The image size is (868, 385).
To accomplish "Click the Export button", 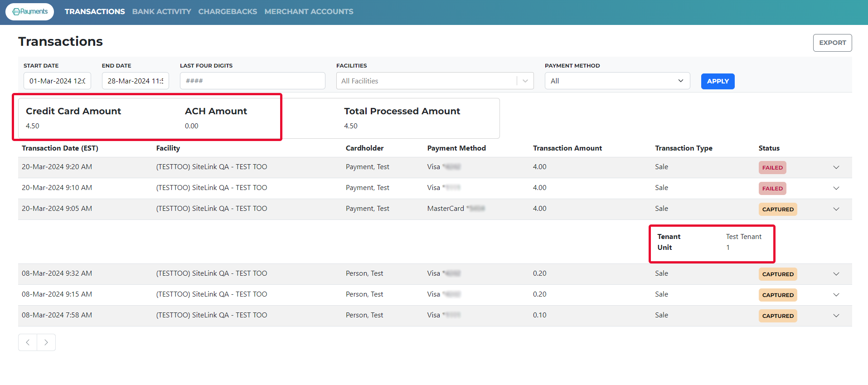I will 832,43.
